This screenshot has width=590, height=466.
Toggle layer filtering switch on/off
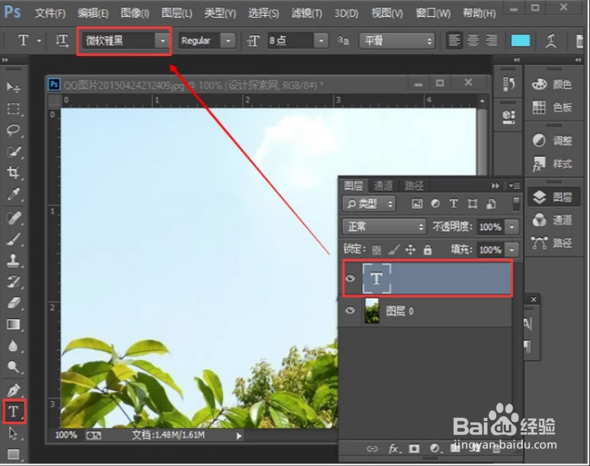517,204
